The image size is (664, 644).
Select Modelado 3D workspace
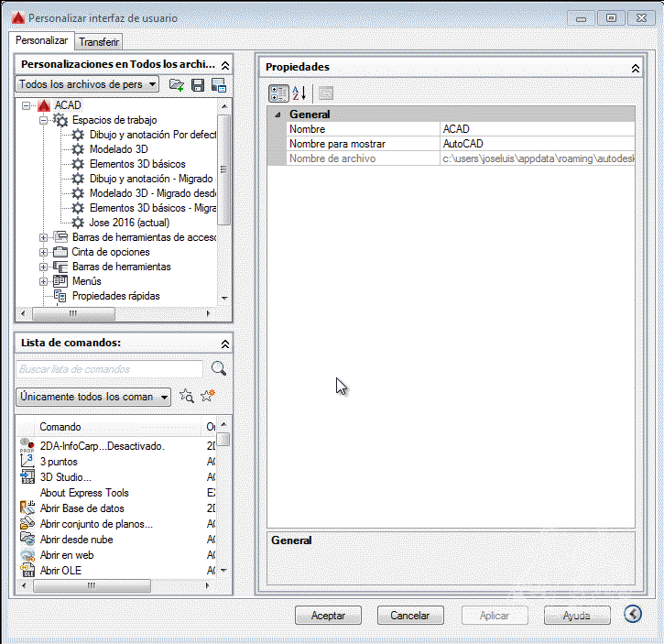pos(119,149)
